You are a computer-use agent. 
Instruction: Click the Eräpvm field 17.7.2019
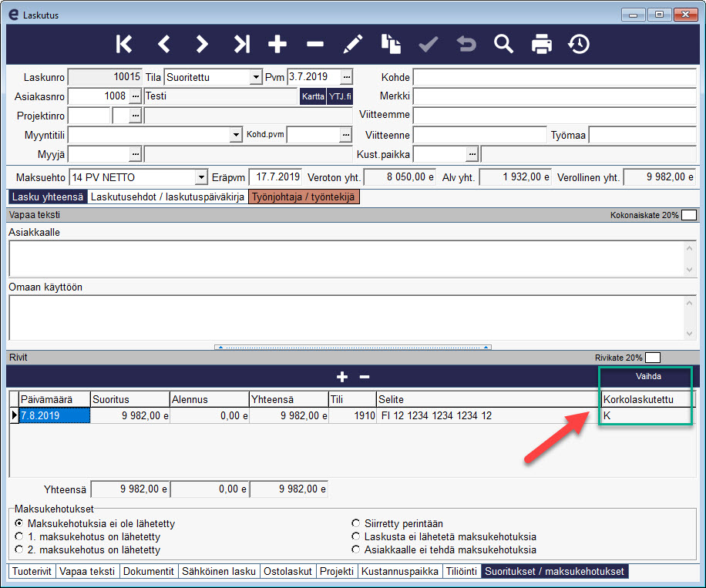tap(276, 177)
